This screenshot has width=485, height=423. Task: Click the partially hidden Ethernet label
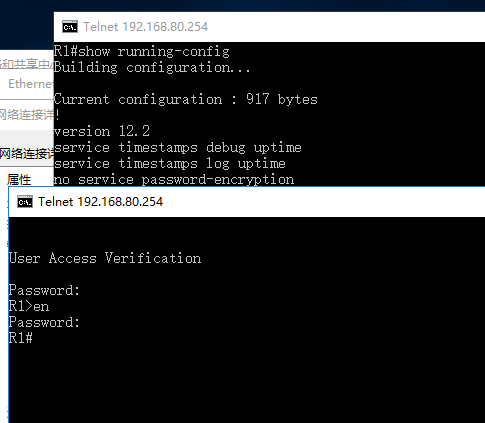(31, 84)
